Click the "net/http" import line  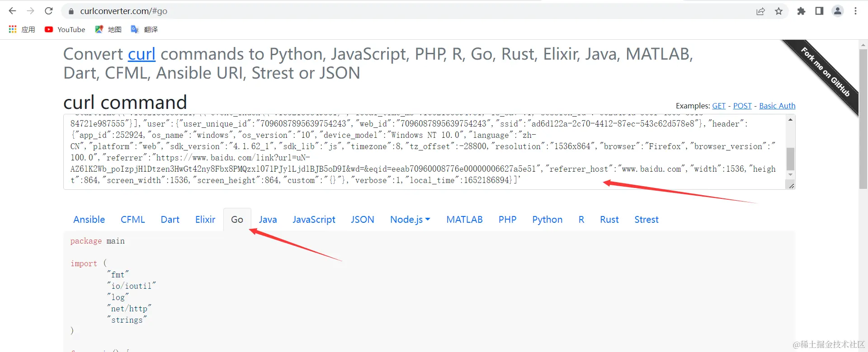coord(129,309)
